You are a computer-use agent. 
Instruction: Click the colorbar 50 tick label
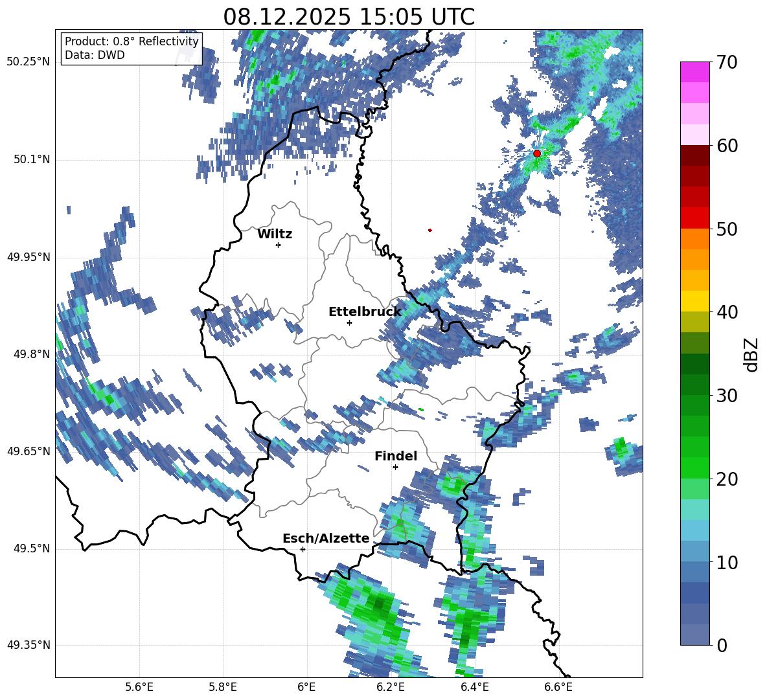pos(727,229)
